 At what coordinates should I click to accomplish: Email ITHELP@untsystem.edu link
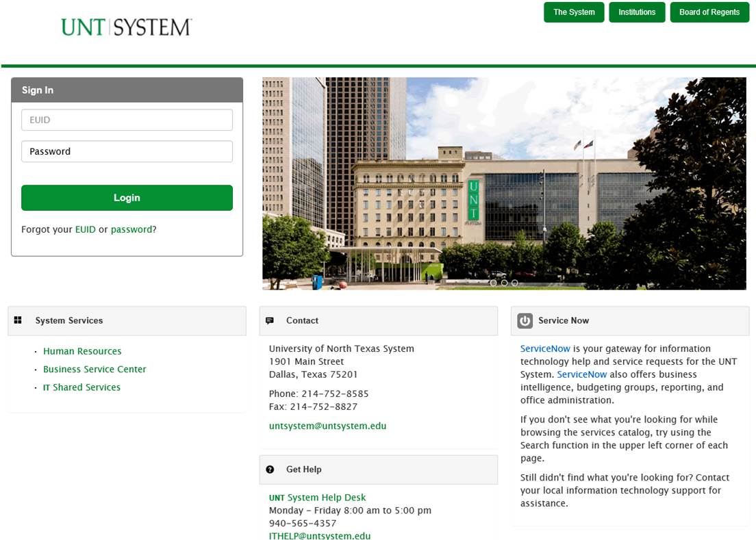tap(320, 536)
